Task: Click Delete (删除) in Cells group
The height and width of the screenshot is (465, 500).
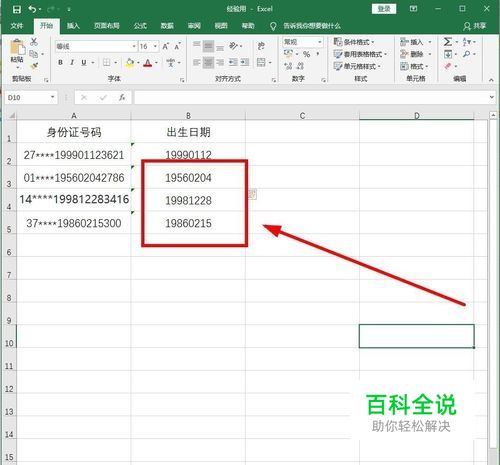Action: click(x=416, y=54)
